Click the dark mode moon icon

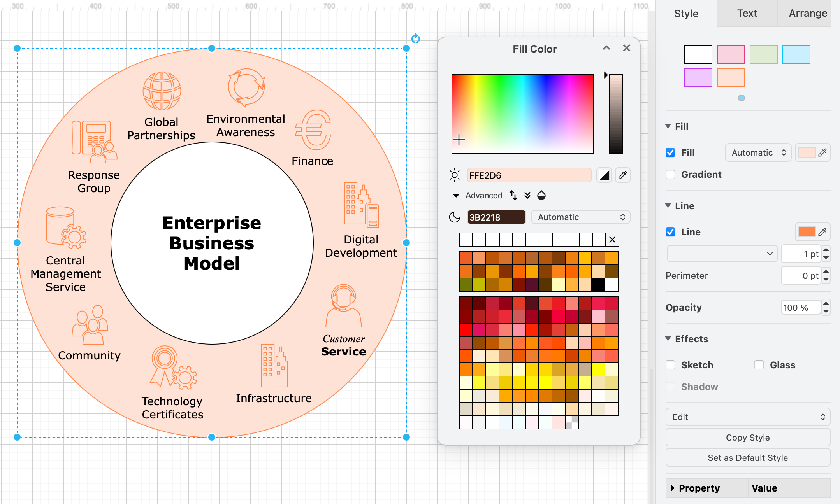coord(454,217)
